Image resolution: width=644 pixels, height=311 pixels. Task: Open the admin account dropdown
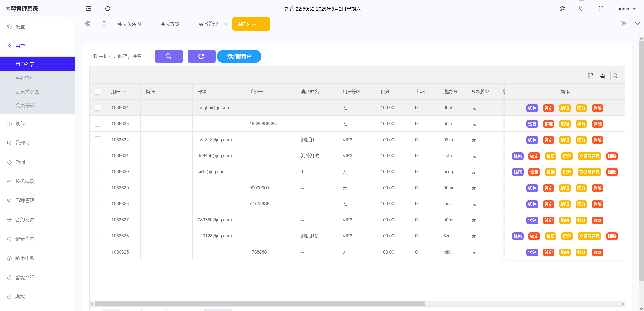coord(627,9)
